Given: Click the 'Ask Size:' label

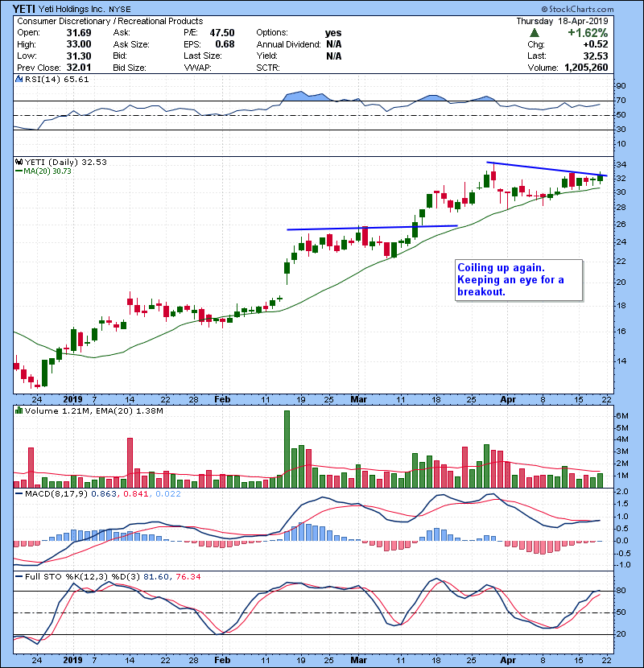Looking at the screenshot, I should 131,44.
